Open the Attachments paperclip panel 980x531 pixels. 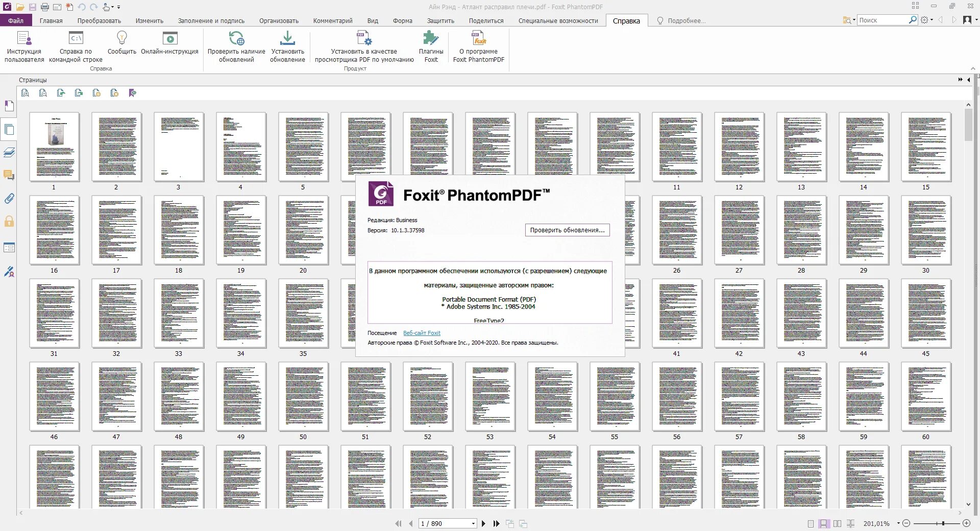point(9,199)
